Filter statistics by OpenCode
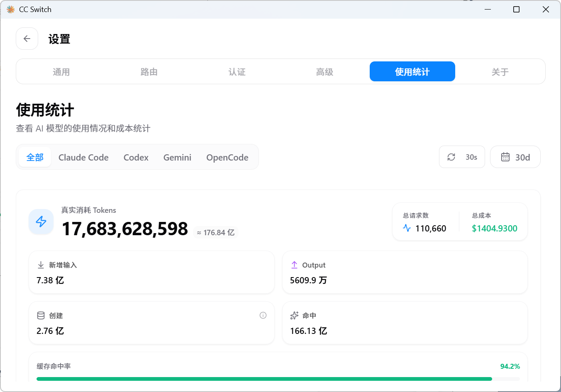Viewport: 561px width, 392px height. click(227, 157)
